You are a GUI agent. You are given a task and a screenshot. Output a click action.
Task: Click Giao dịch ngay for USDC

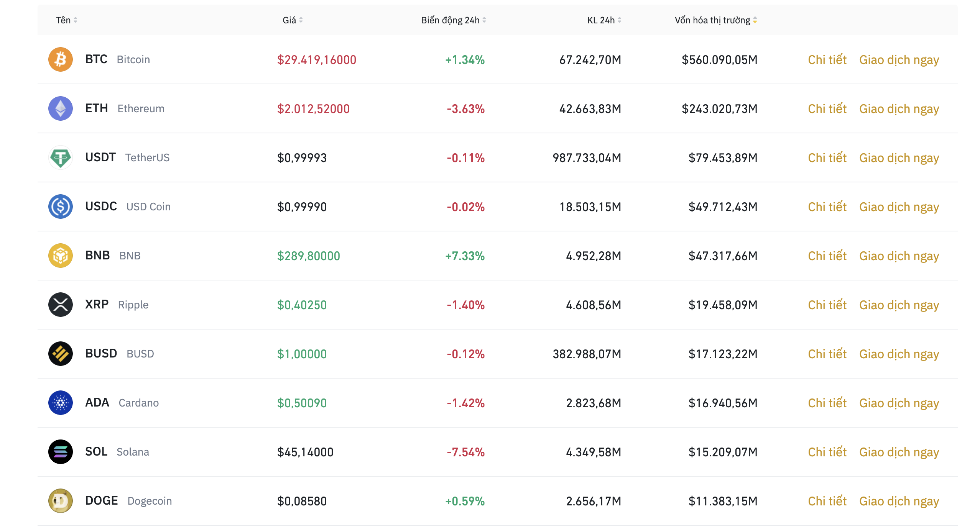(x=899, y=208)
